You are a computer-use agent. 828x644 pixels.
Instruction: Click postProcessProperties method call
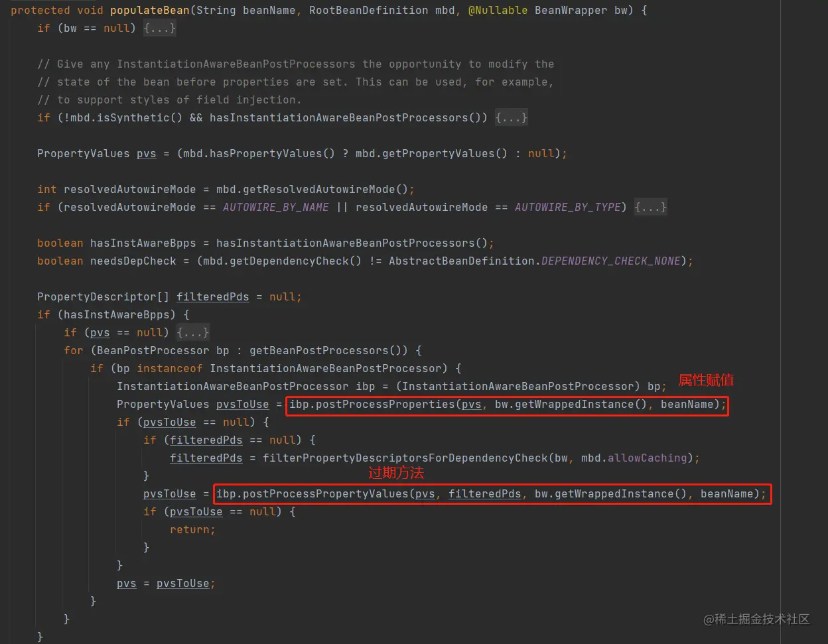click(x=385, y=405)
